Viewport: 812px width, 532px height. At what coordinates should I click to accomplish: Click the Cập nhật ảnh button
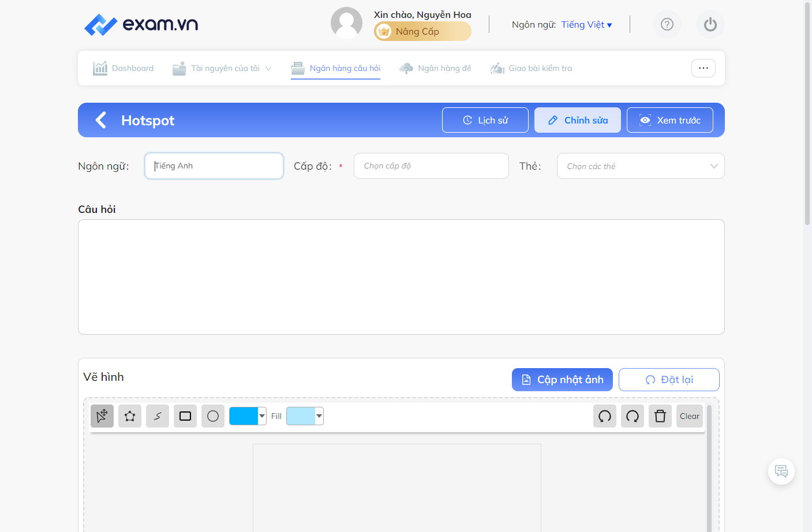[x=562, y=380]
